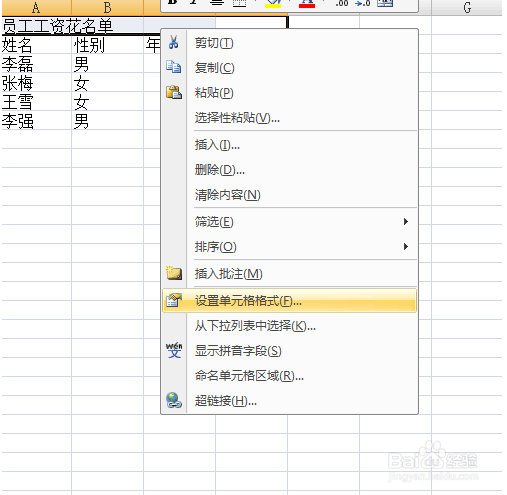Click the globe hyperlink icon for 超链接
Image resolution: width=507 pixels, height=495 pixels.
coord(174,400)
